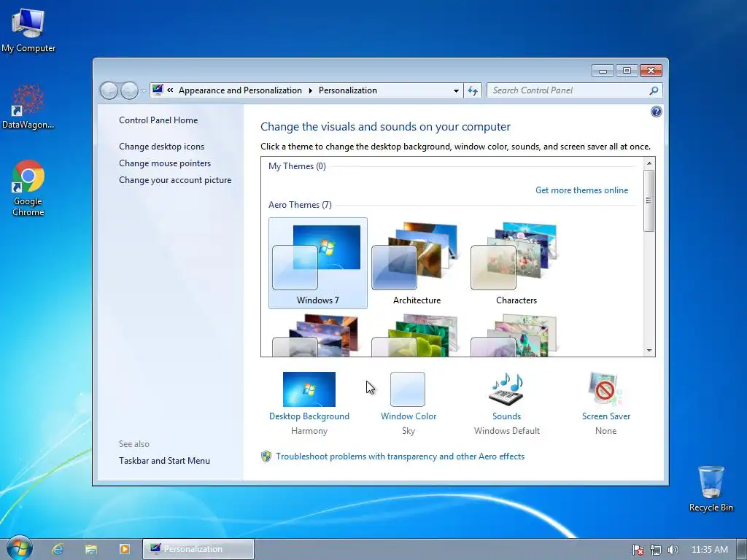Open Troubleshoot problems with transparency link
Image resolution: width=747 pixels, height=560 pixels.
pyautogui.click(x=400, y=456)
